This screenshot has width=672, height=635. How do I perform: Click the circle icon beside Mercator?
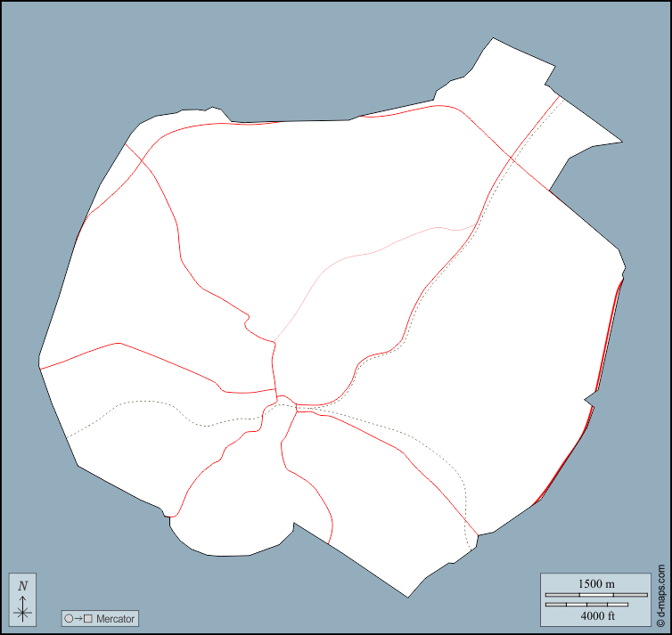69,618
